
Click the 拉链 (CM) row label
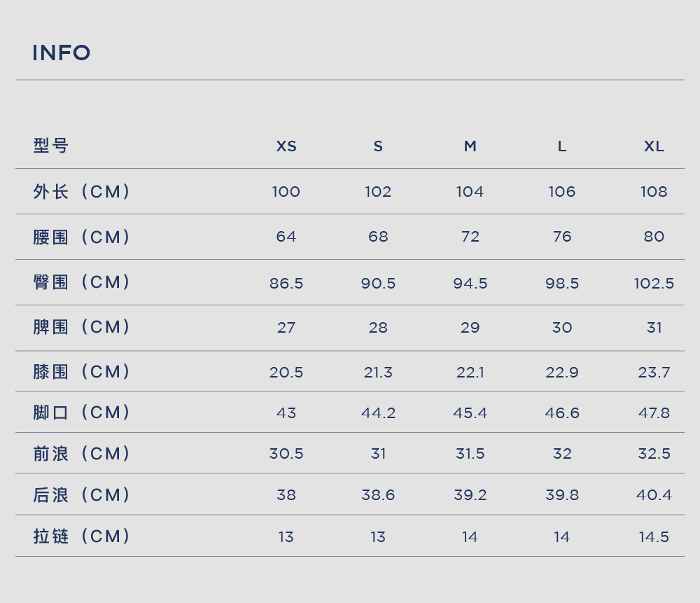point(82,536)
